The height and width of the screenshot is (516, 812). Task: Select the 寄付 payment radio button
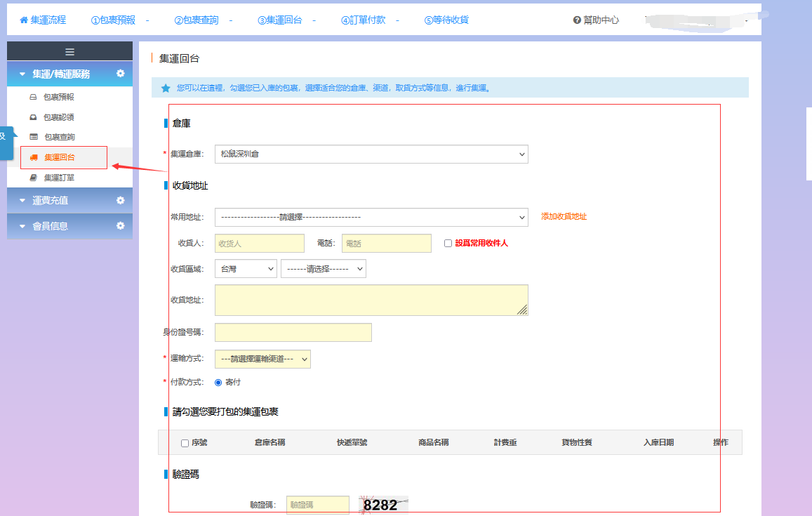(218, 383)
